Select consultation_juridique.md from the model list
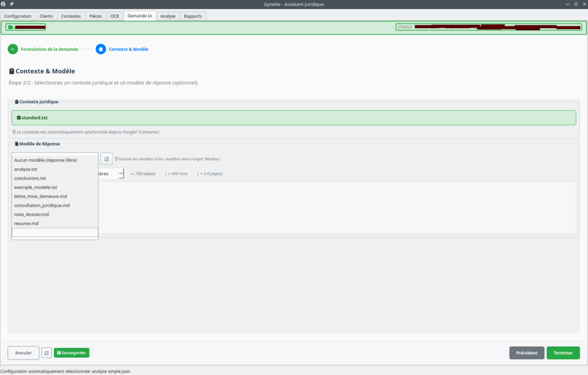 [x=42, y=205]
